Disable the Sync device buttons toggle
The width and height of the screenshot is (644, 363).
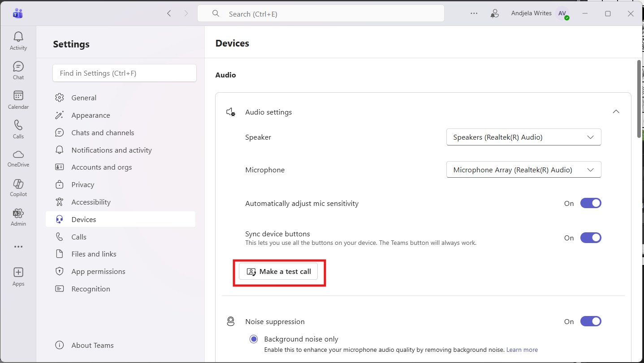coord(590,238)
